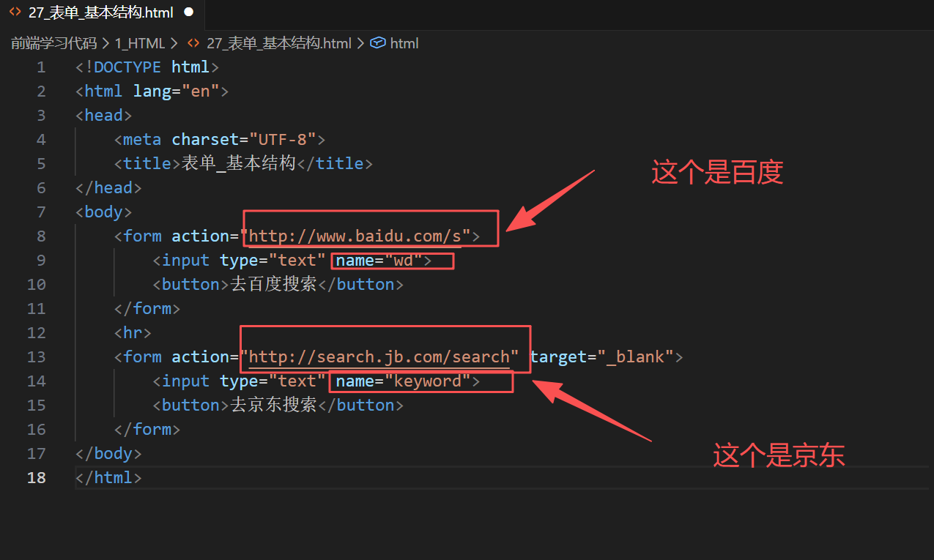Click closing head tag on line 6
This screenshot has height=560, width=934.
click(108, 188)
